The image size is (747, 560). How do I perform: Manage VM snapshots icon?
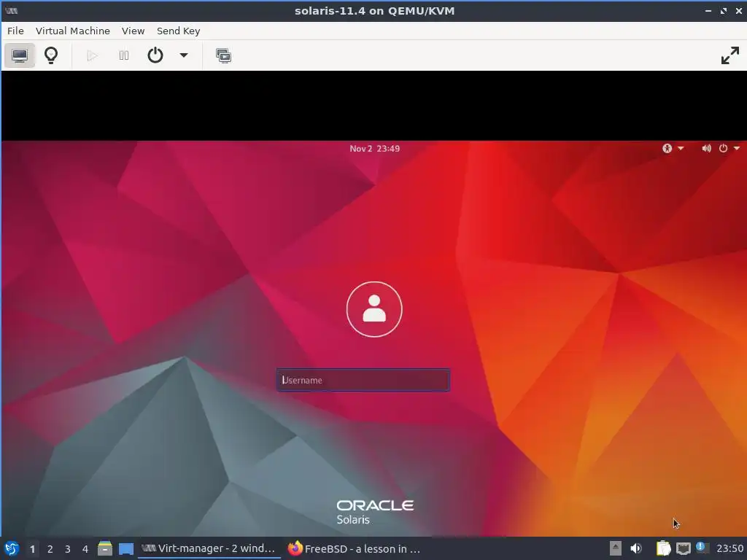pos(223,55)
